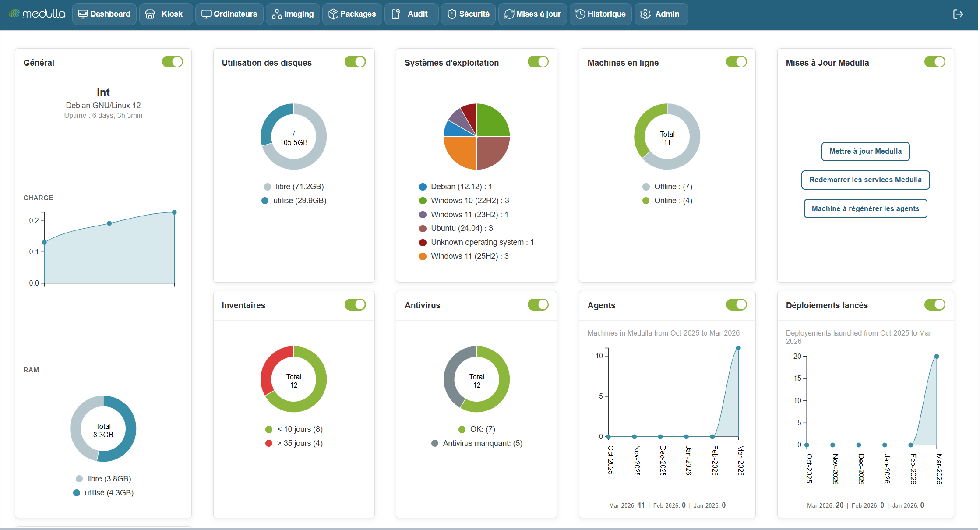Toggle off the Général widget

[x=173, y=62]
